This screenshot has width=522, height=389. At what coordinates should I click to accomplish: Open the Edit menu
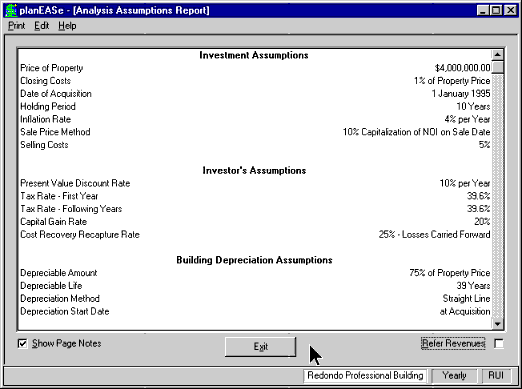[x=41, y=26]
